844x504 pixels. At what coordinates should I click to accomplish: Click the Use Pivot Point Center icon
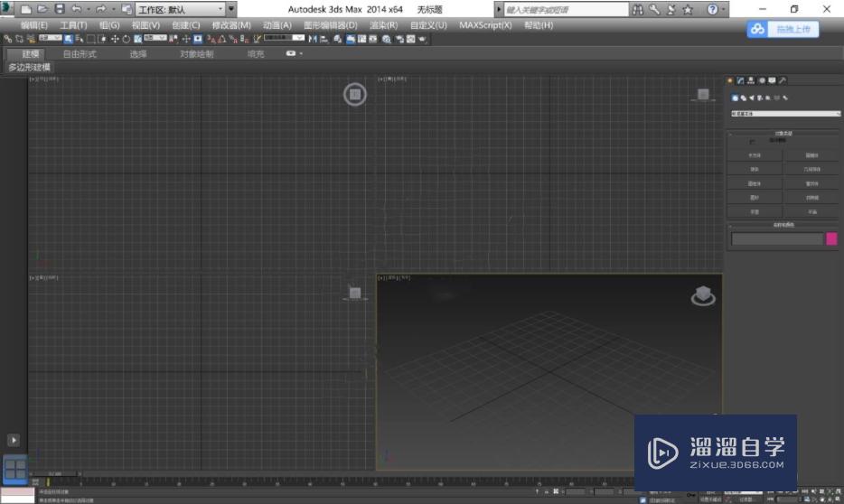click(173, 39)
